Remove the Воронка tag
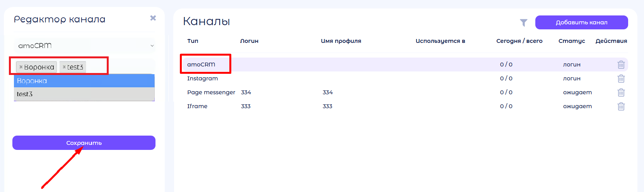The width and height of the screenshot is (644, 192). (21, 67)
